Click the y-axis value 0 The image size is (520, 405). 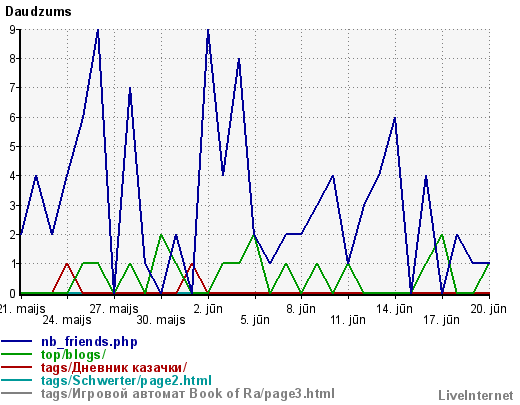pos(13,294)
